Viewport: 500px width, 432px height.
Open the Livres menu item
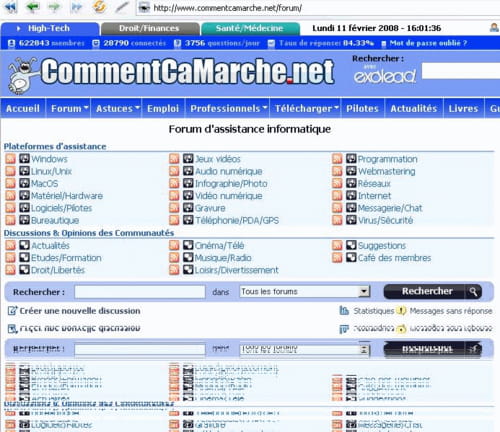(463, 108)
